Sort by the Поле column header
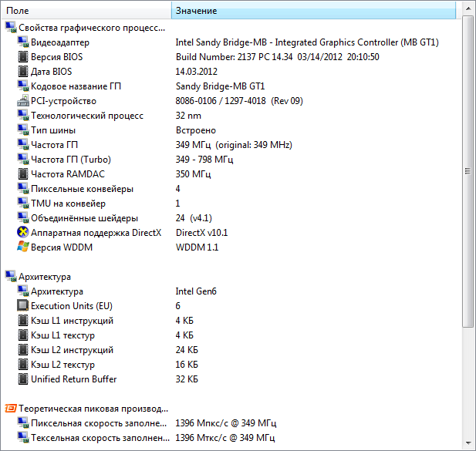Image resolution: width=476 pixels, height=451 pixels. coord(86,11)
